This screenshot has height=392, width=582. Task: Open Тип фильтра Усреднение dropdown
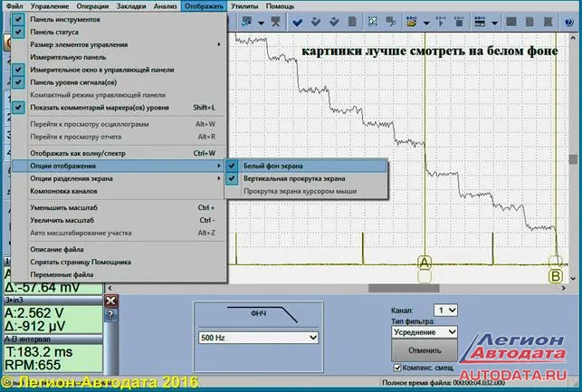tap(424, 332)
